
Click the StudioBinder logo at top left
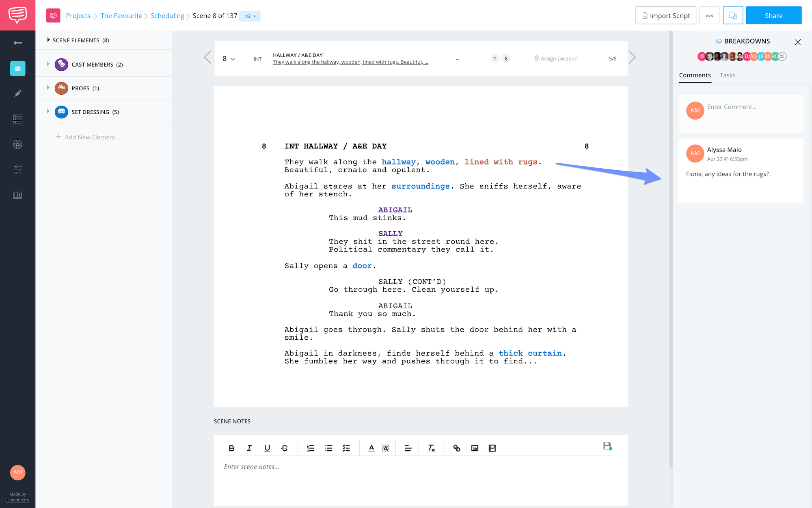point(17,15)
